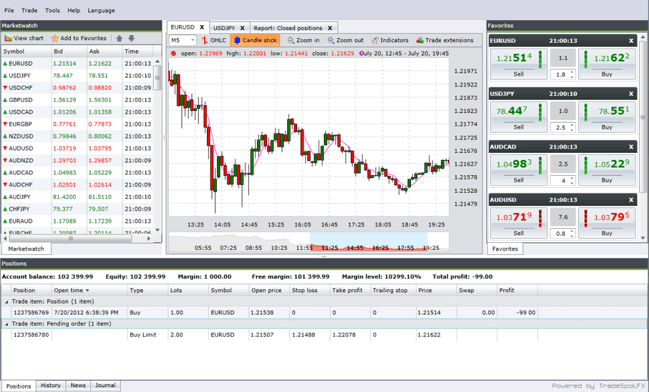Remove AUDUSD card from Favorites

coord(631,200)
